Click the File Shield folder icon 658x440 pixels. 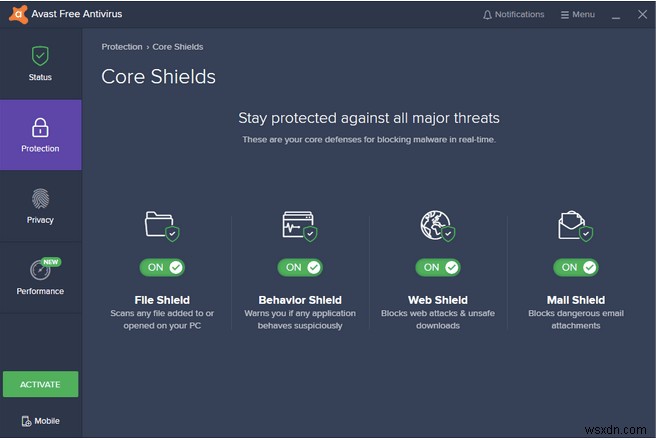[x=161, y=224]
